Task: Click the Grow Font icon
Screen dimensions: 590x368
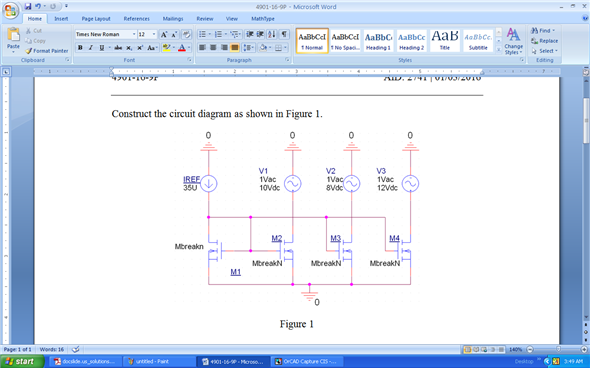Action: coord(164,35)
